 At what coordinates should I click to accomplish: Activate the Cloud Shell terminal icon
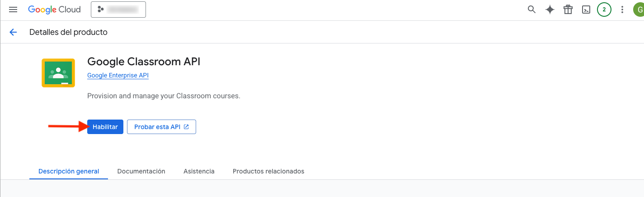pos(586,10)
